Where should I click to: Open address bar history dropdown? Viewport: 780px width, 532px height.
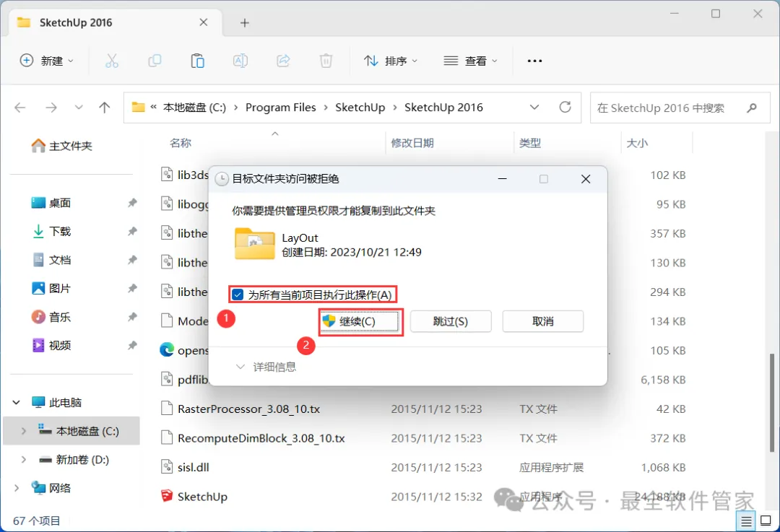(x=534, y=108)
